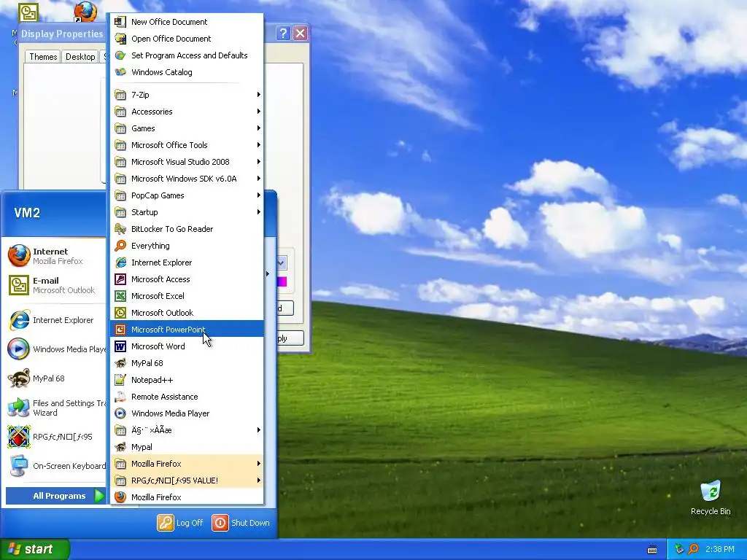Click the Remote Assistance icon

click(x=120, y=397)
